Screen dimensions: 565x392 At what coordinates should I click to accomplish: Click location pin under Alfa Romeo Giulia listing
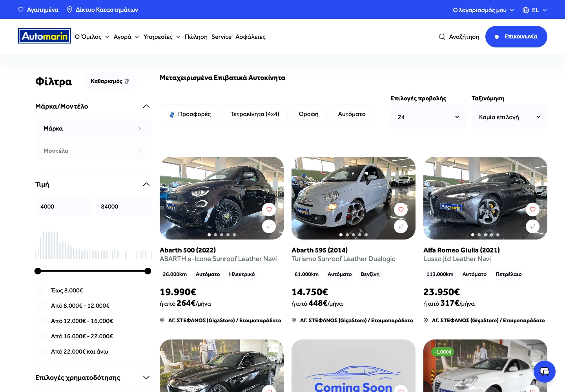coord(426,320)
